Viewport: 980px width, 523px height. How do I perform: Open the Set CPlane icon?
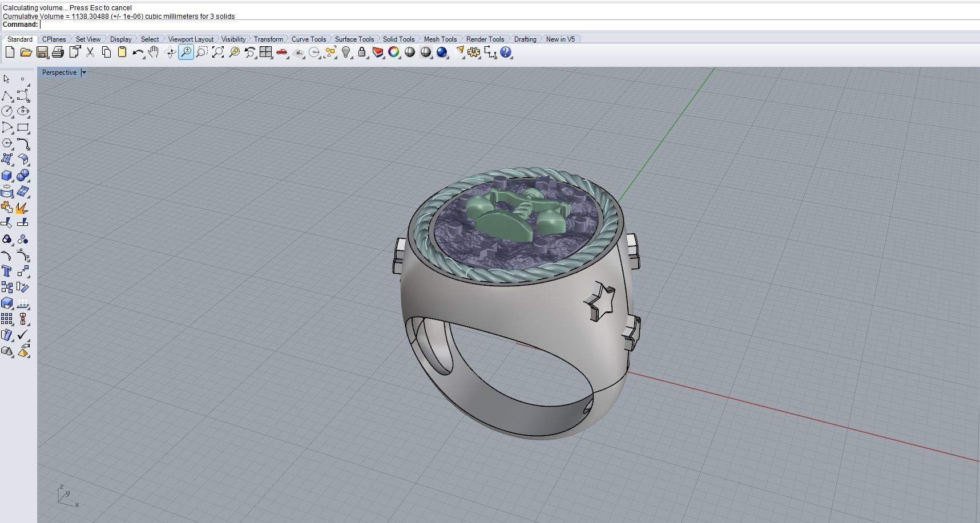[x=298, y=52]
